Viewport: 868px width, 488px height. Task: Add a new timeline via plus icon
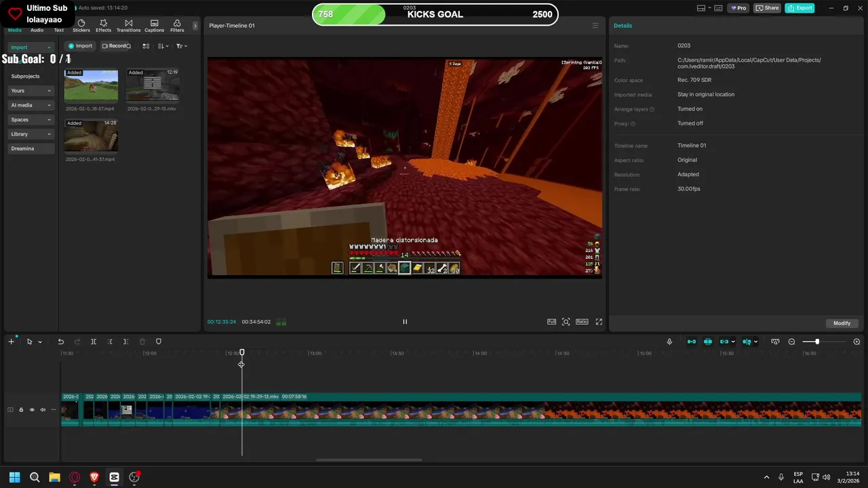pos(11,342)
